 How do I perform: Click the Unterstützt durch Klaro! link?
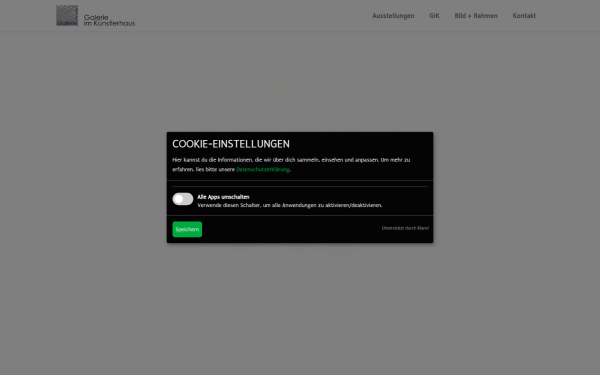coord(405,228)
